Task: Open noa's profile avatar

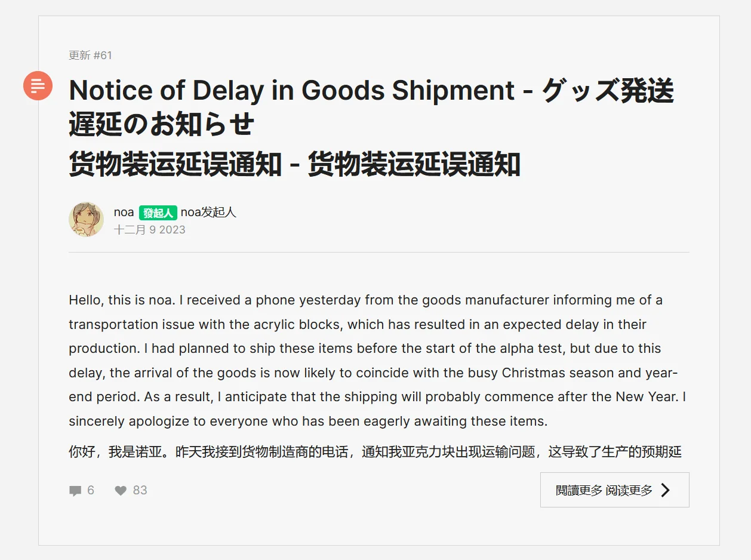Action: (87, 219)
